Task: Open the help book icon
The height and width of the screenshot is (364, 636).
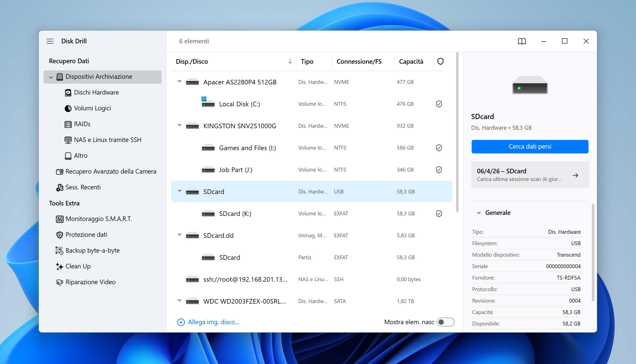Action: click(522, 41)
